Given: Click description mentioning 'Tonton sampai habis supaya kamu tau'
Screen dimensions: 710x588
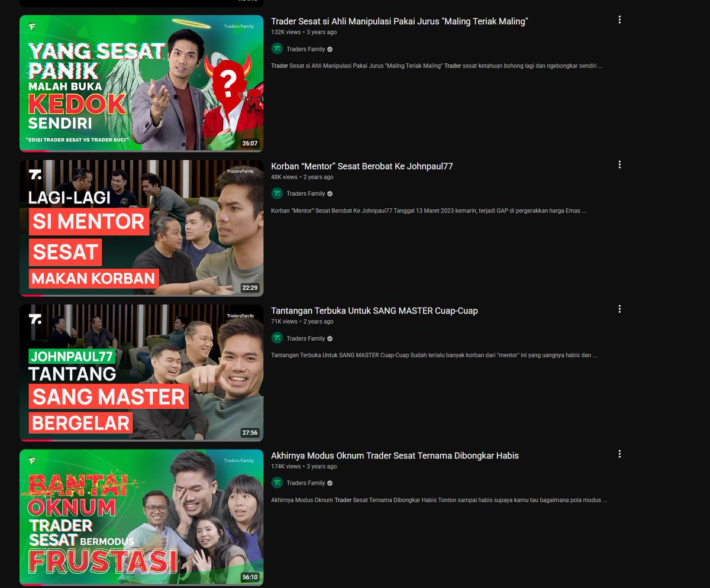Looking at the screenshot, I should coord(439,500).
